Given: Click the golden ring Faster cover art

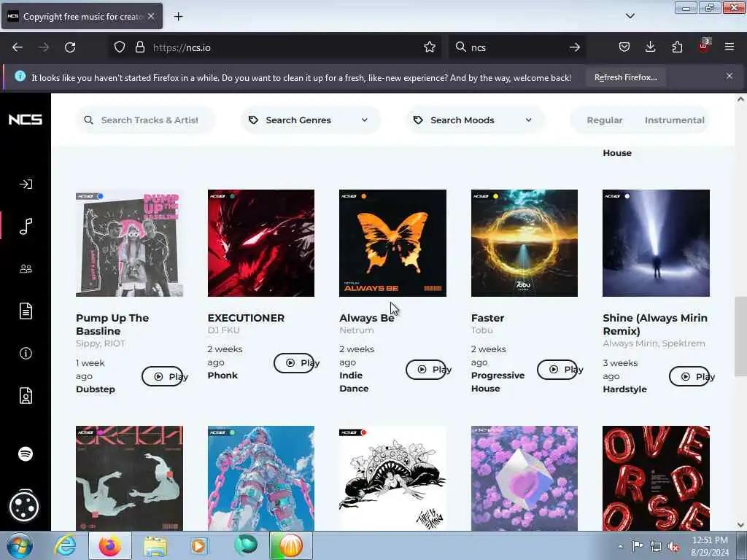Looking at the screenshot, I should click(525, 243).
